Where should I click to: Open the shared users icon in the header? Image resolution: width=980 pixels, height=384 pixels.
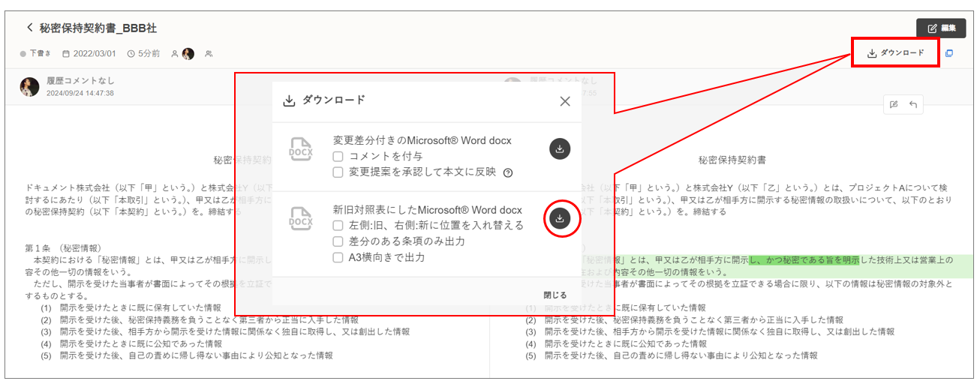[209, 54]
